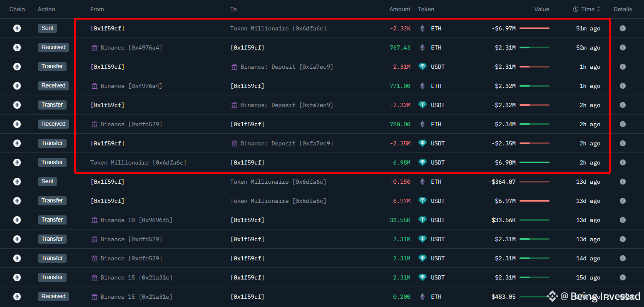
Task: Click the From column header
Action: (x=97, y=9)
